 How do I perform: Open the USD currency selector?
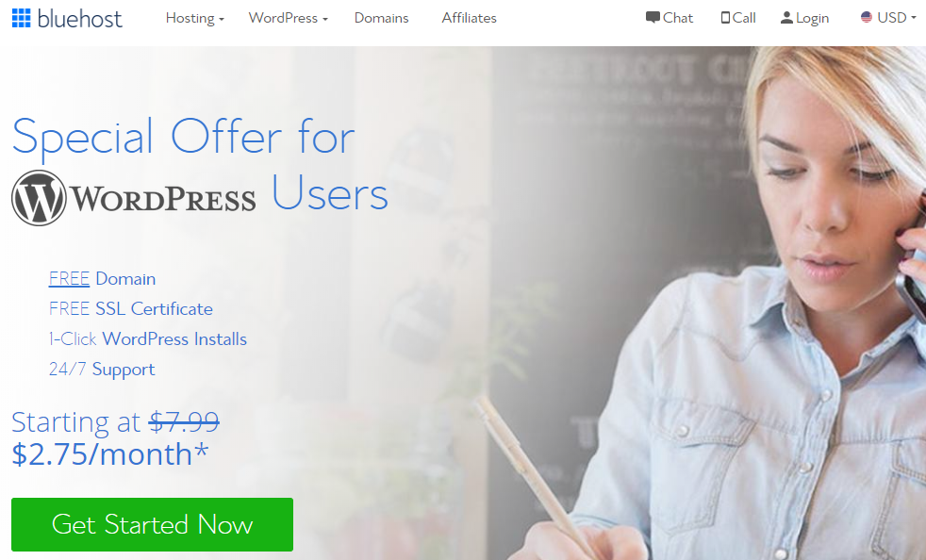coord(897,18)
